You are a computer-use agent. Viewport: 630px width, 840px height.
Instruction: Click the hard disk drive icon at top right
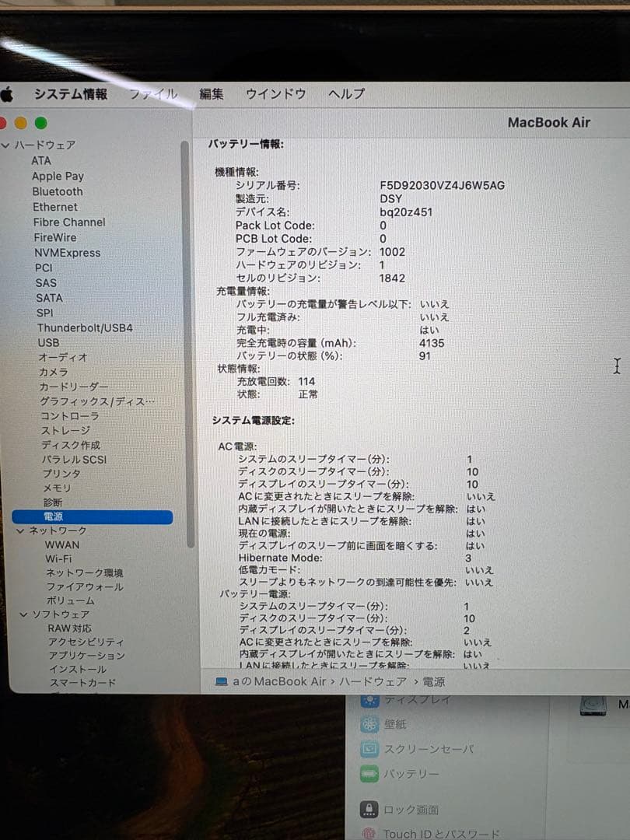593,704
